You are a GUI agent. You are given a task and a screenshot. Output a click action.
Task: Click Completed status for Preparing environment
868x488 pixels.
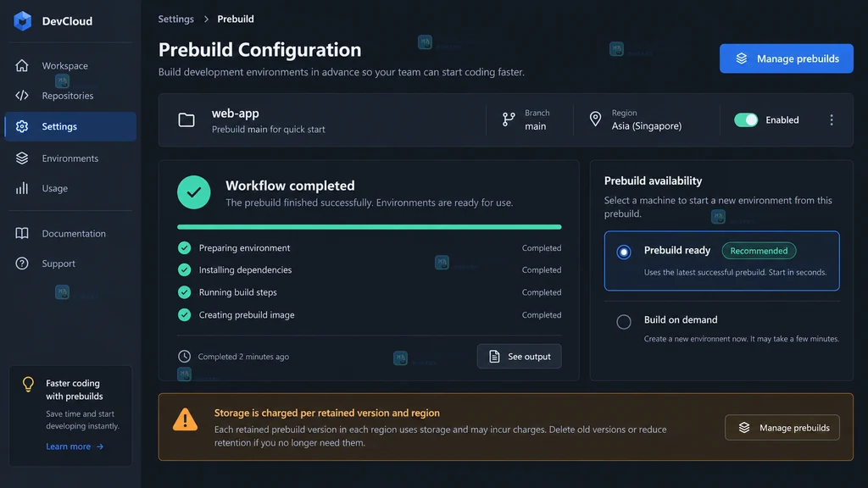pyautogui.click(x=542, y=248)
